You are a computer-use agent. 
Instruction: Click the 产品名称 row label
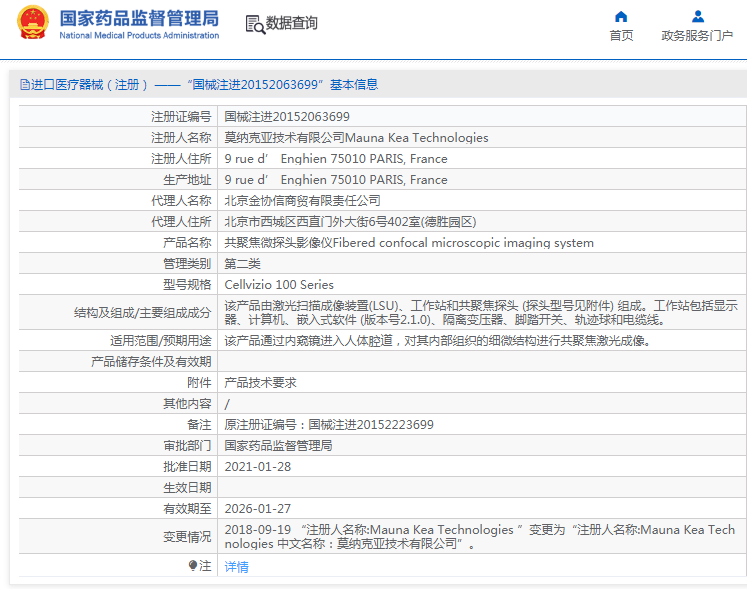[187, 243]
